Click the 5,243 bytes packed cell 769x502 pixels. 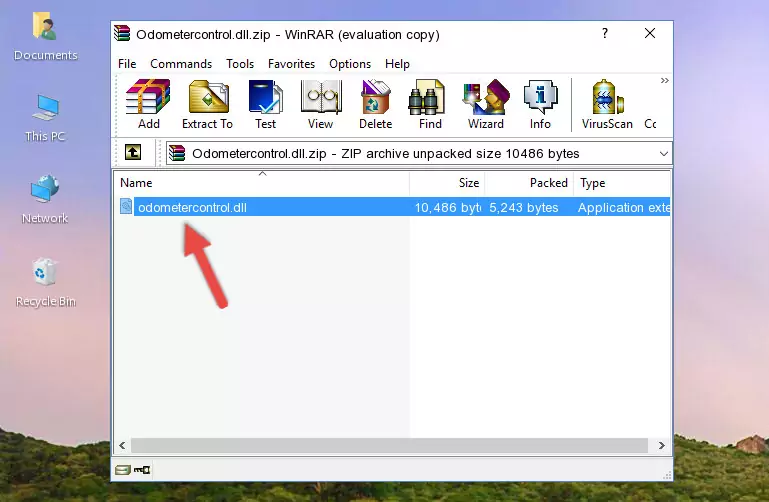pyautogui.click(x=524, y=207)
